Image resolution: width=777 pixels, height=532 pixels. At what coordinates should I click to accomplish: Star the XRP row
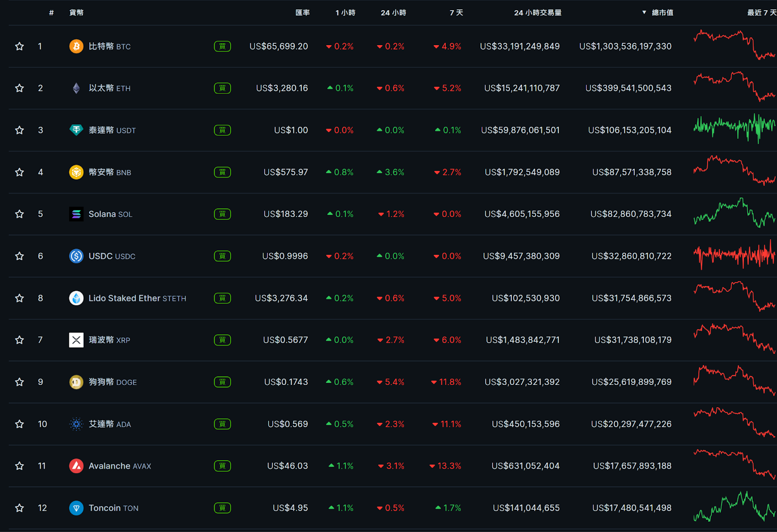click(19, 340)
